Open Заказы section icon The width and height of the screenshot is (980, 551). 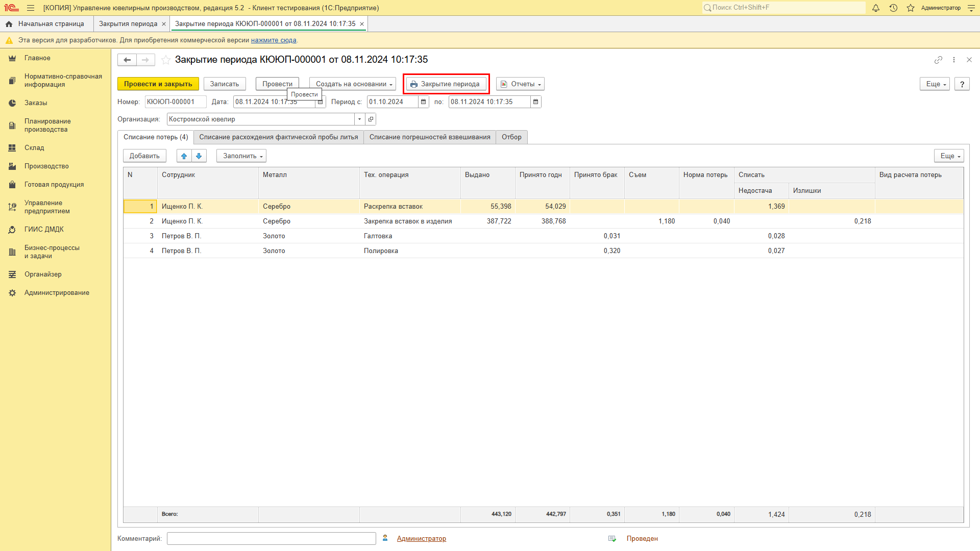12,103
